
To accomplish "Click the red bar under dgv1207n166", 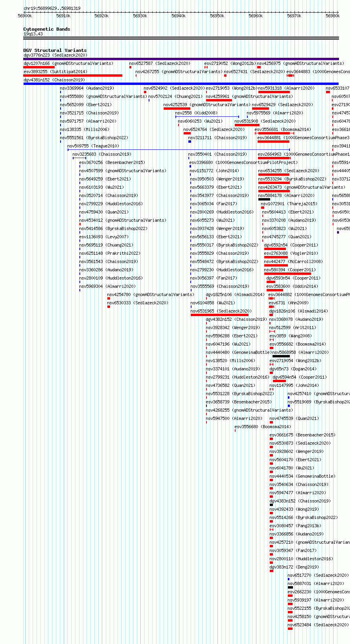I will (x=39, y=67).
